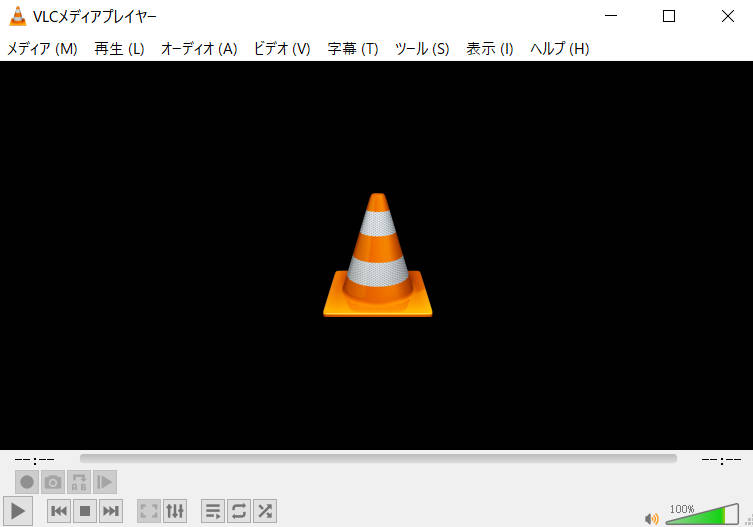Toggle loop repeat mode
Image resolution: width=753 pixels, height=527 pixels.
click(x=239, y=511)
